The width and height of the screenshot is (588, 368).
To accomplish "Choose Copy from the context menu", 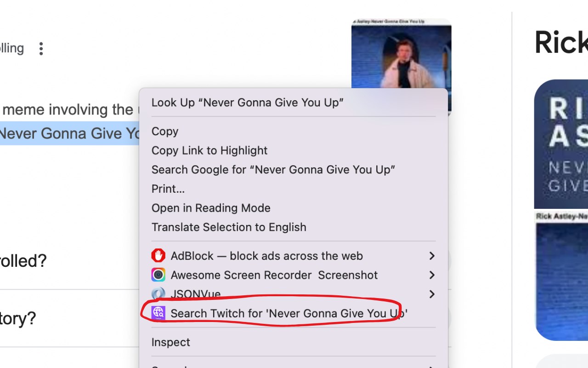I will (x=165, y=132).
